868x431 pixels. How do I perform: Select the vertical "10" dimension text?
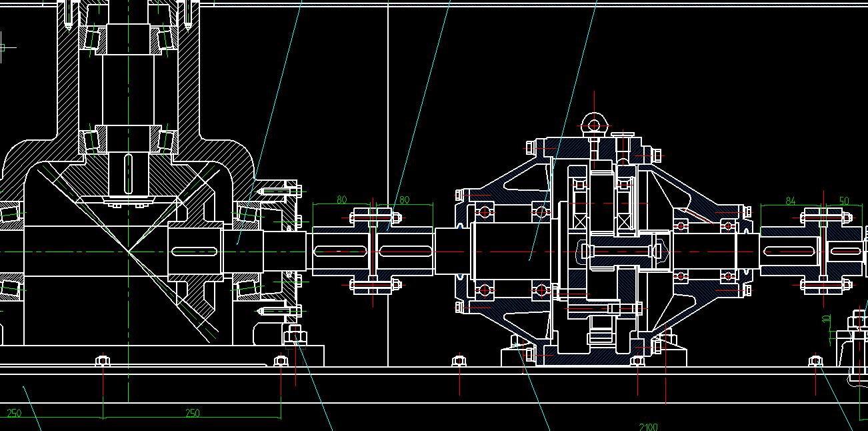click(x=826, y=319)
